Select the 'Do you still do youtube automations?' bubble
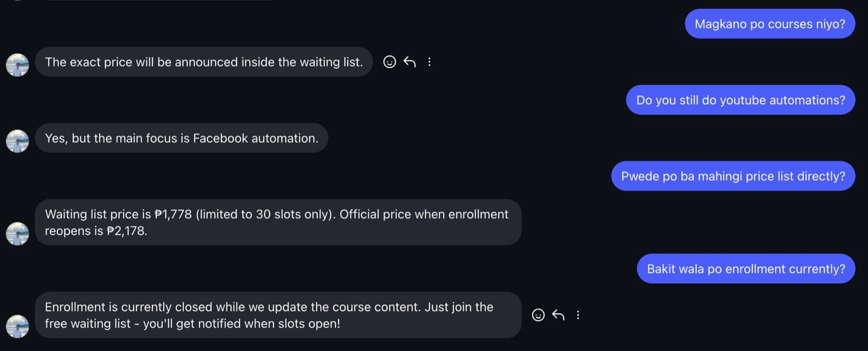This screenshot has height=351, width=868. pyautogui.click(x=740, y=100)
